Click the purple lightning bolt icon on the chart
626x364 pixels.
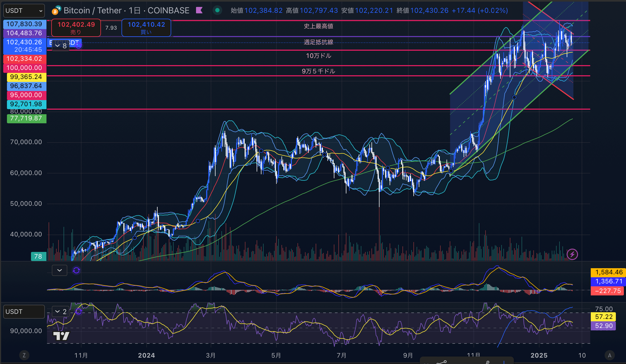click(x=572, y=254)
